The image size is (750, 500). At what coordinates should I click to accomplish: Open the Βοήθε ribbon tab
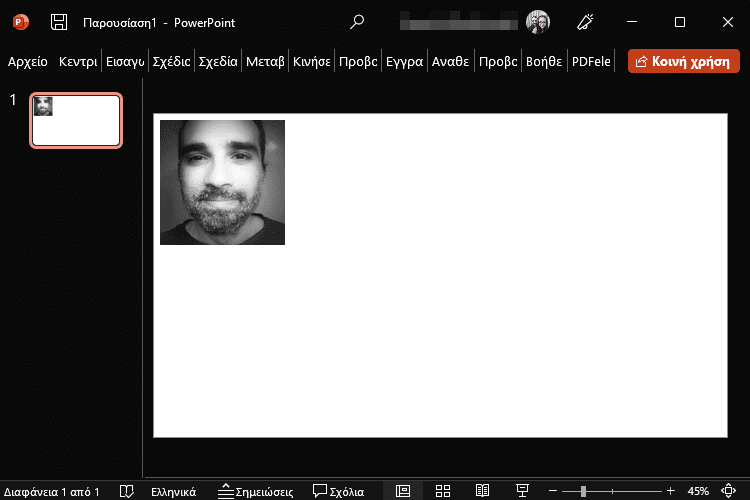pyautogui.click(x=544, y=62)
